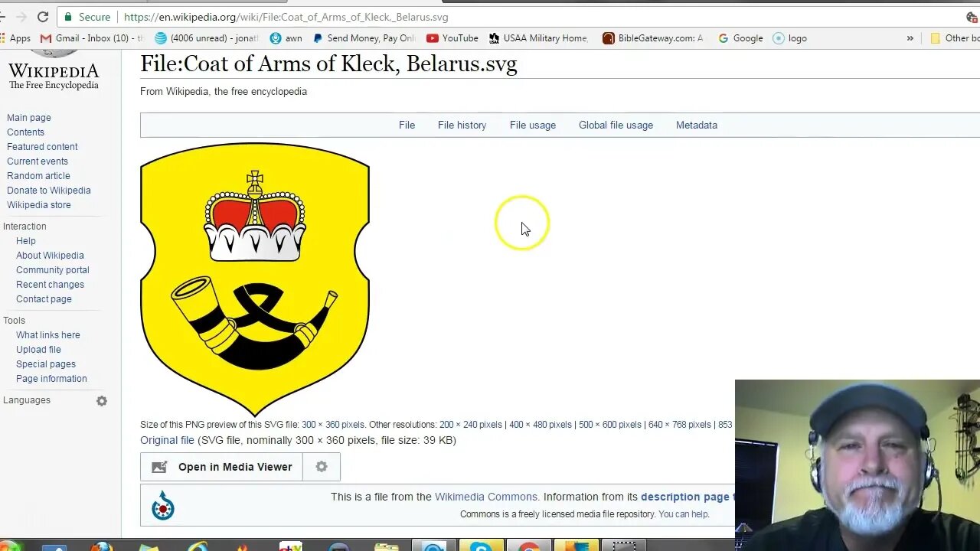Open the Help sidebar link
Image resolution: width=980 pixels, height=551 pixels.
[x=26, y=241]
